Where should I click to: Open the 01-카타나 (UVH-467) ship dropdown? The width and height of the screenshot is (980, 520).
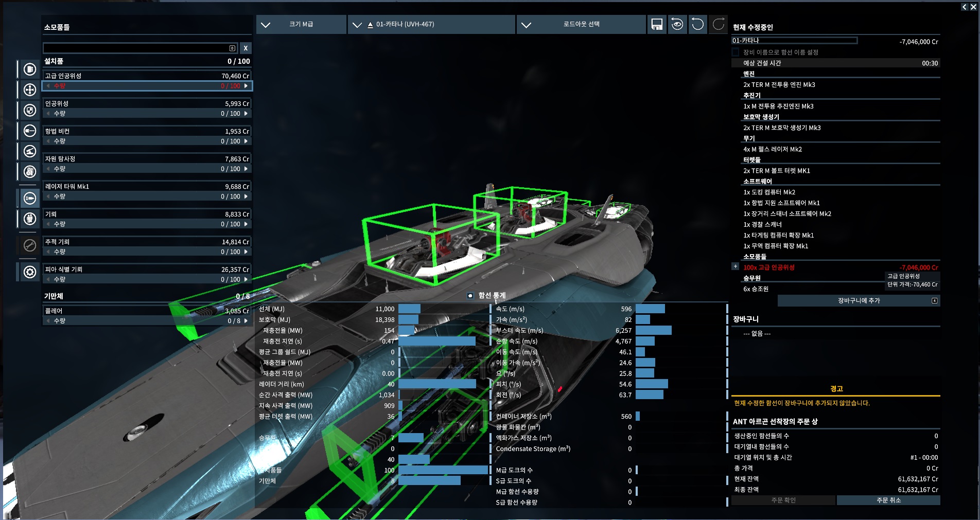[x=432, y=24]
